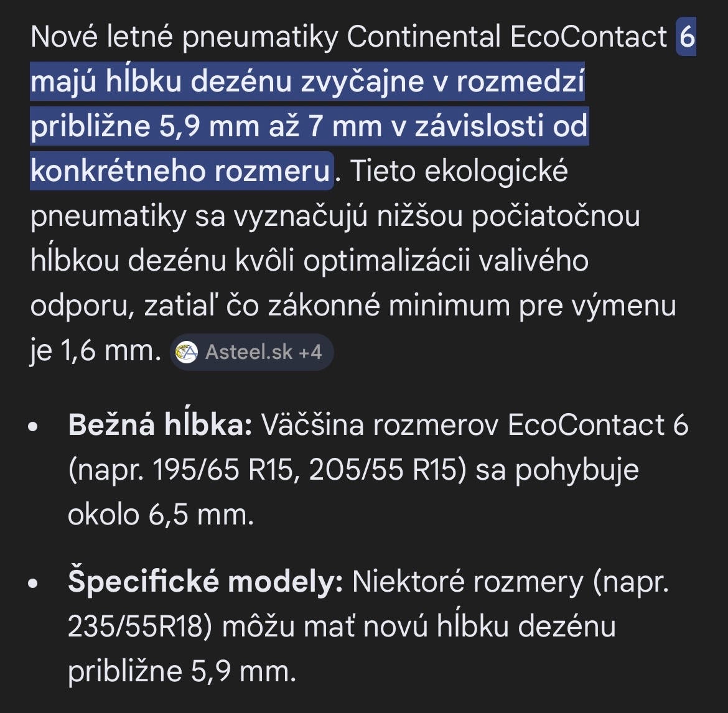Screen dimensions: 728x713
Task: Click the bold "Bežná hĺbka:" heading
Action: [160, 426]
